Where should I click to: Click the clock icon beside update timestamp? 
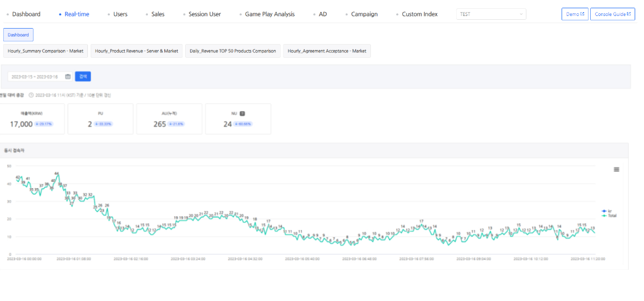point(31,95)
